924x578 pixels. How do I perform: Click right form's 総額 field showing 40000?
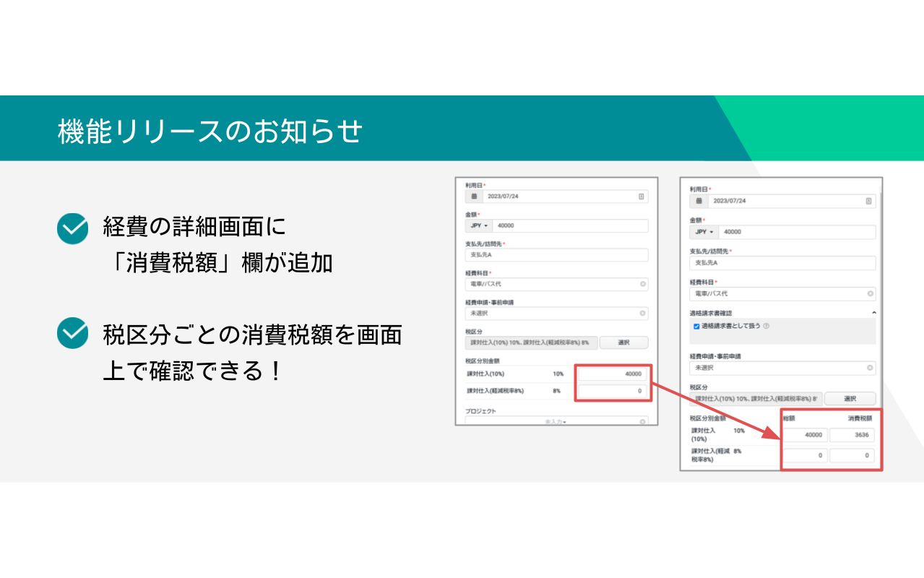point(806,435)
